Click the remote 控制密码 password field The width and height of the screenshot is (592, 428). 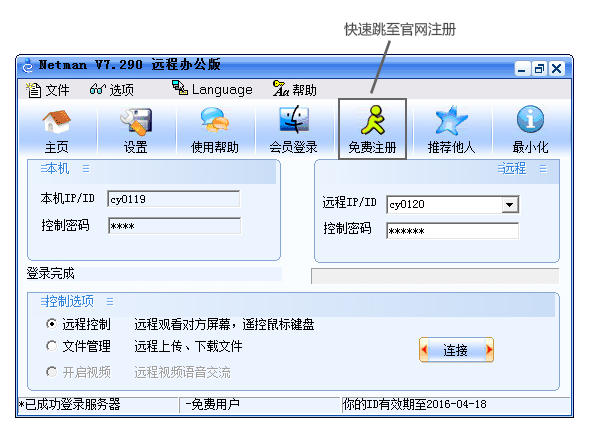[x=453, y=231]
